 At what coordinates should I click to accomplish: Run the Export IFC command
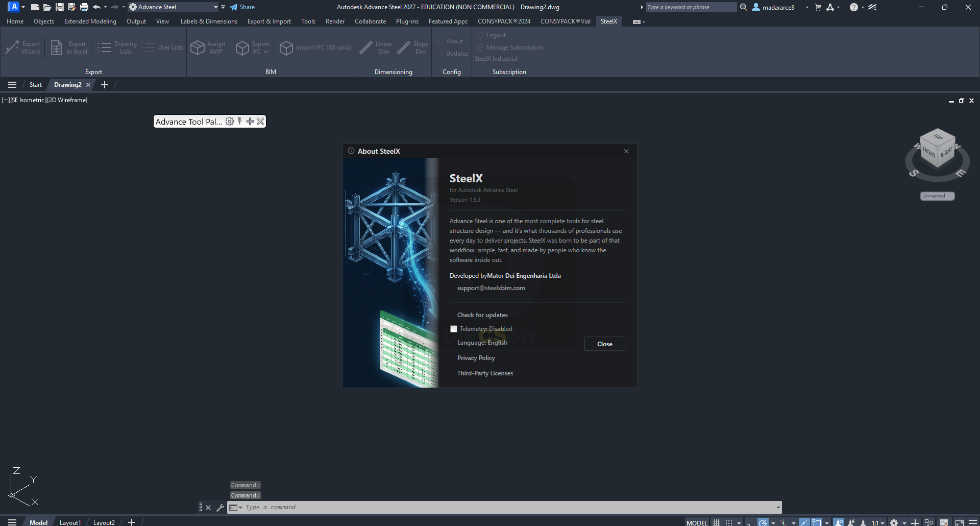tap(252, 47)
